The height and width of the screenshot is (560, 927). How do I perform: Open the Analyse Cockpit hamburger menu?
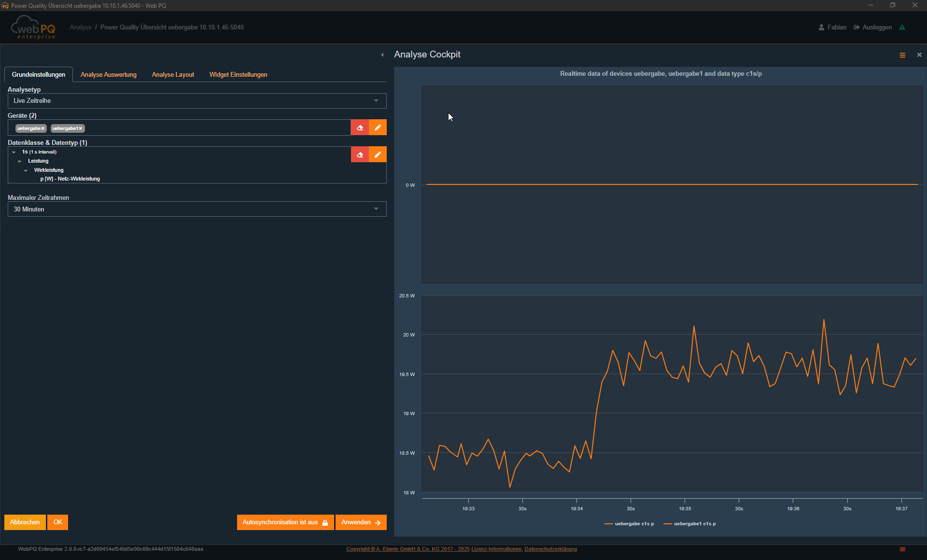[902, 55]
